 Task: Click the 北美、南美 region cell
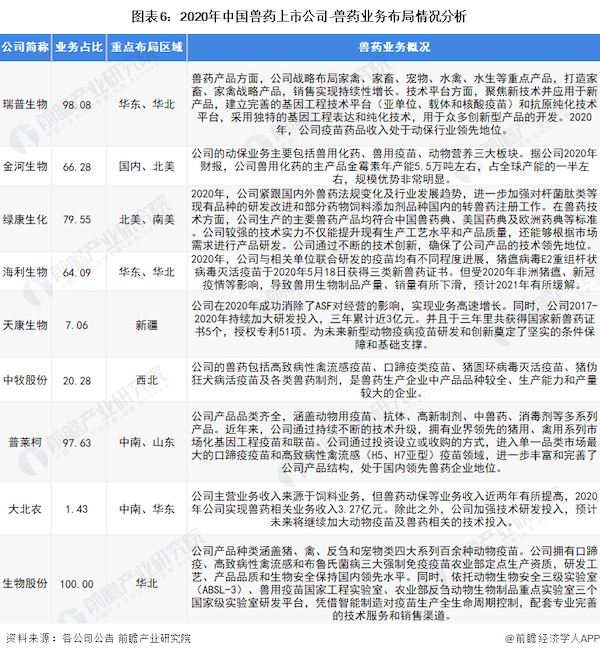[147, 219]
